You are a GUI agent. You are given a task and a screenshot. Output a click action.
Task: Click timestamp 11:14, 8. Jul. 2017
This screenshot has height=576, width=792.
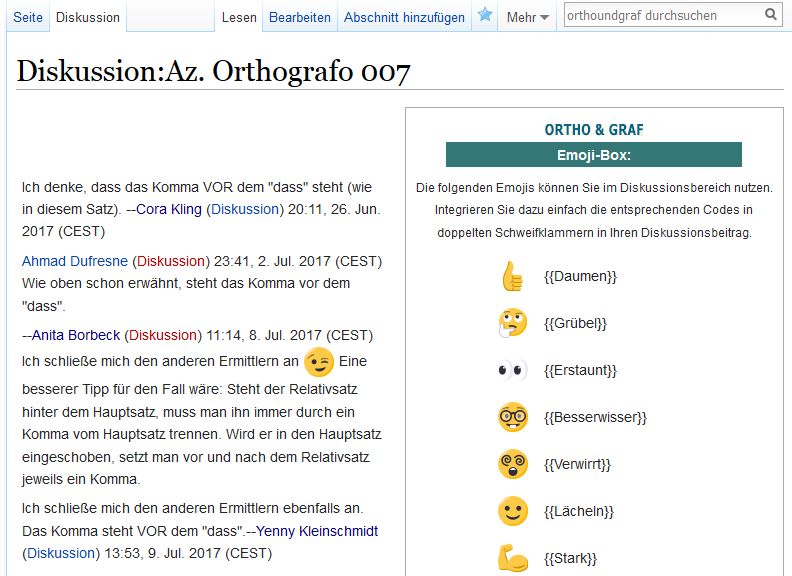tap(264, 335)
